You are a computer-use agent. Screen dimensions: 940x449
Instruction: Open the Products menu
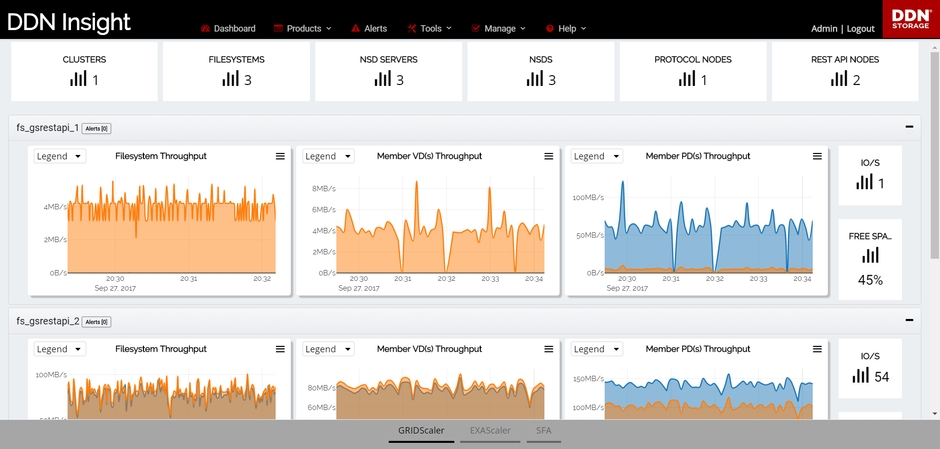pos(303,29)
